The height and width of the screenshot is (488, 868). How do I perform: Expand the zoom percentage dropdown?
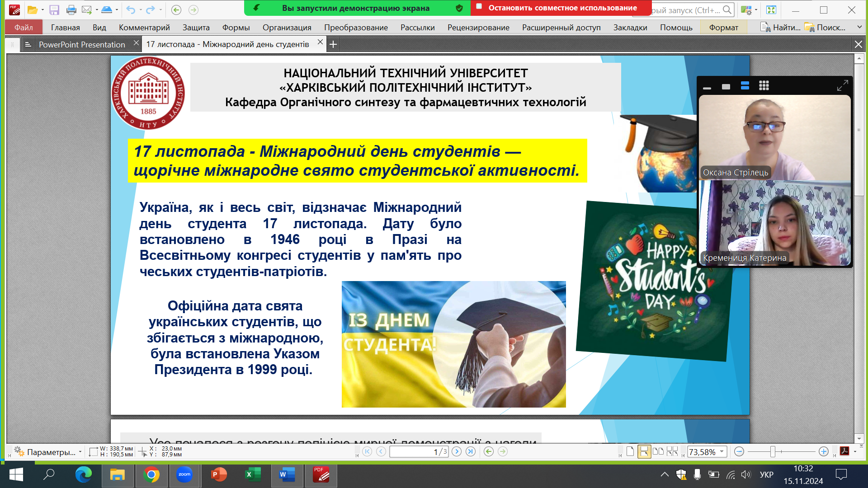722,451
